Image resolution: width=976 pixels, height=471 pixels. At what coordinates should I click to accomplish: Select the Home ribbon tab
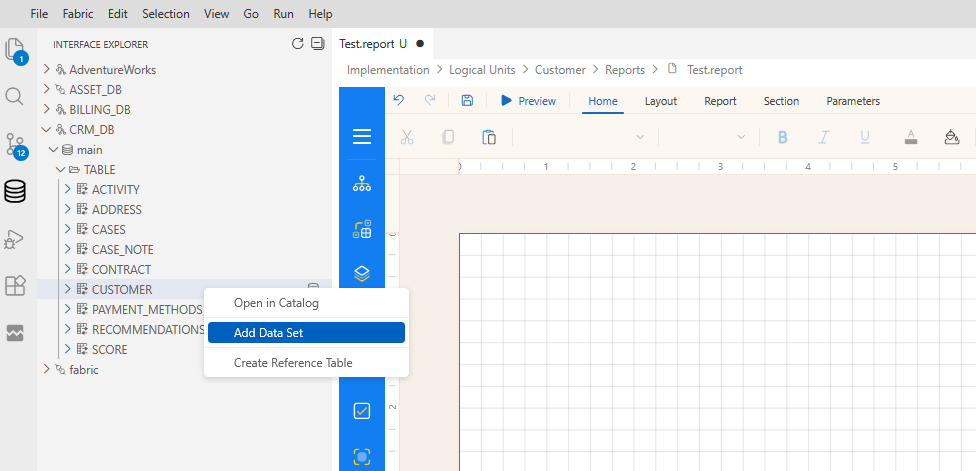pyautogui.click(x=603, y=101)
